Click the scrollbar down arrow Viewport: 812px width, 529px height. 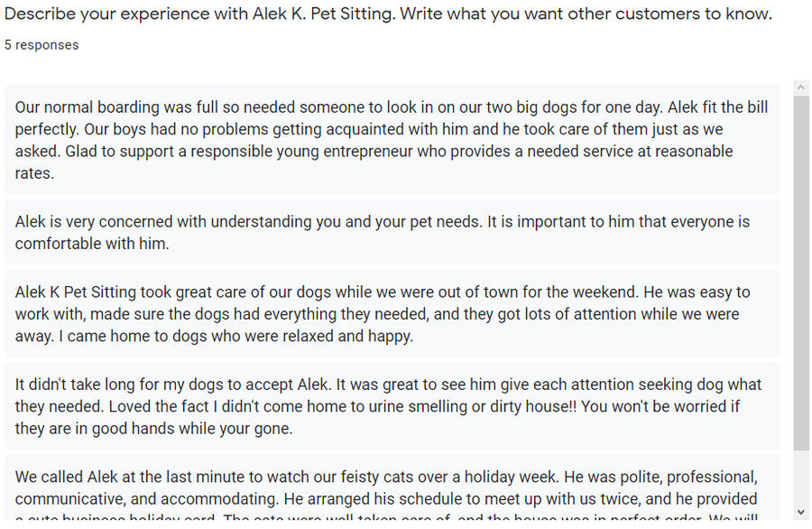(800, 512)
